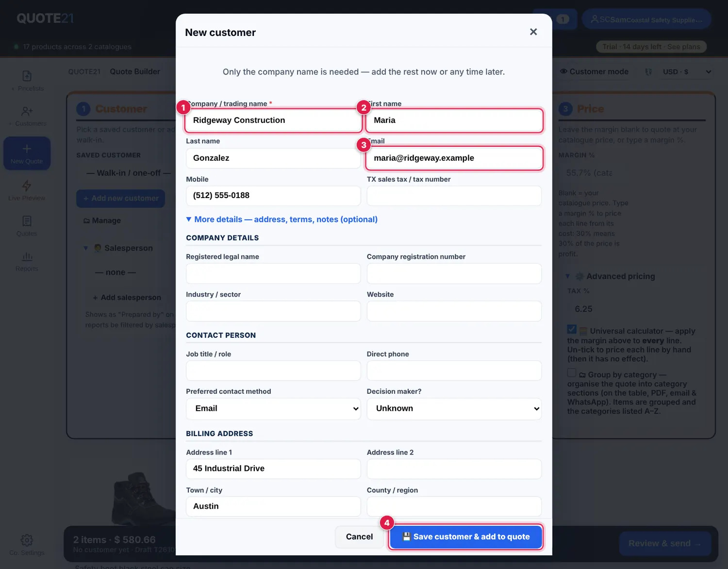This screenshot has width=728, height=569.
Task: Start a New Quote from the sidebar
Action: coord(27,153)
